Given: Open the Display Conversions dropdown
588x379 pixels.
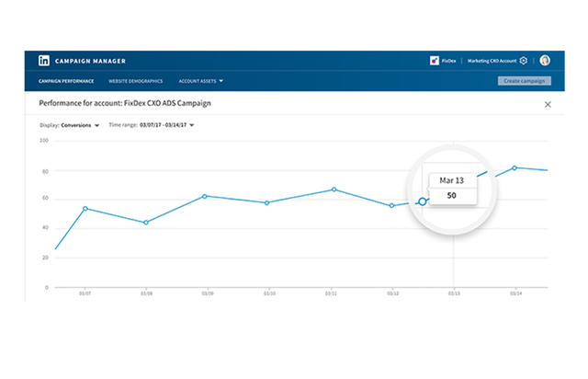Looking at the screenshot, I should coord(70,125).
